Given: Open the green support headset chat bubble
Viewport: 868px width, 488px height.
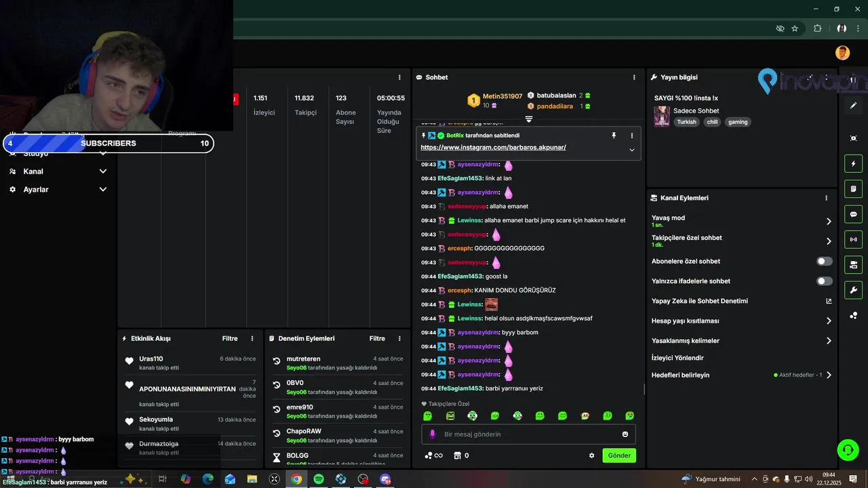Looking at the screenshot, I should 848,449.
